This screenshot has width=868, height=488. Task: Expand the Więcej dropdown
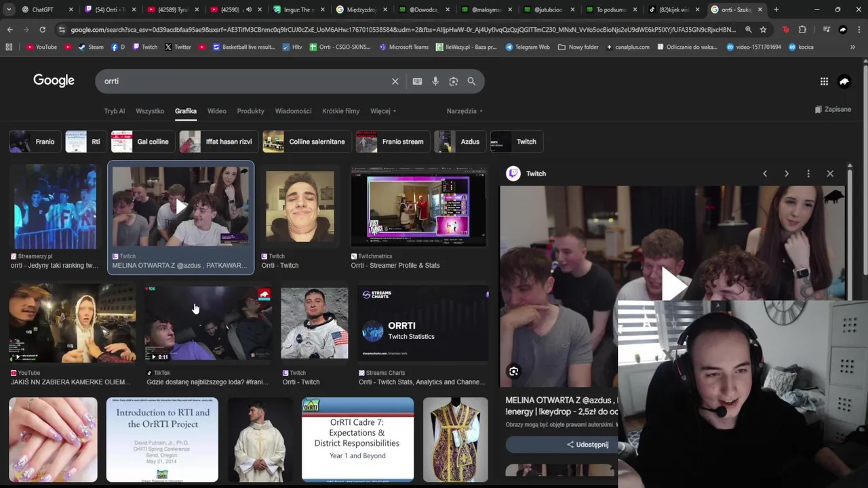(x=383, y=111)
